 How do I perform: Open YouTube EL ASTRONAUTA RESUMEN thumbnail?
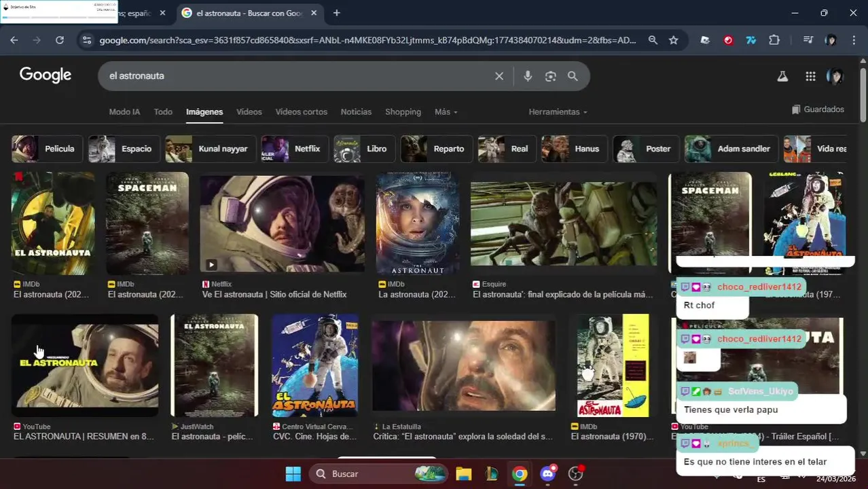point(85,366)
